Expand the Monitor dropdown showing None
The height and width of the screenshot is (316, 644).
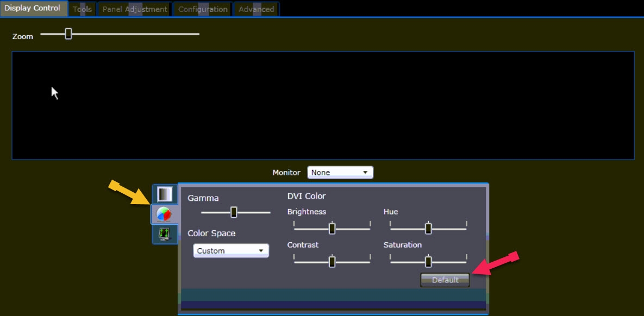pos(340,173)
